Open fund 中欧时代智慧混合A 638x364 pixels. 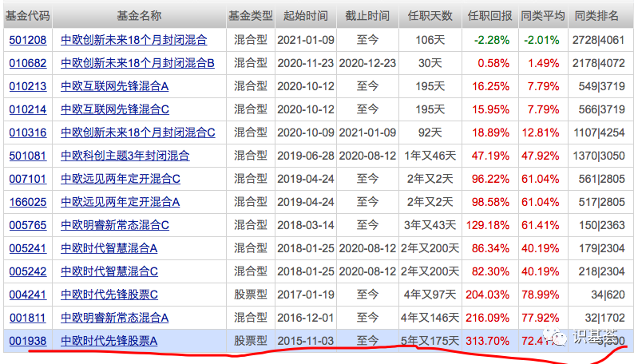pyautogui.click(x=109, y=248)
